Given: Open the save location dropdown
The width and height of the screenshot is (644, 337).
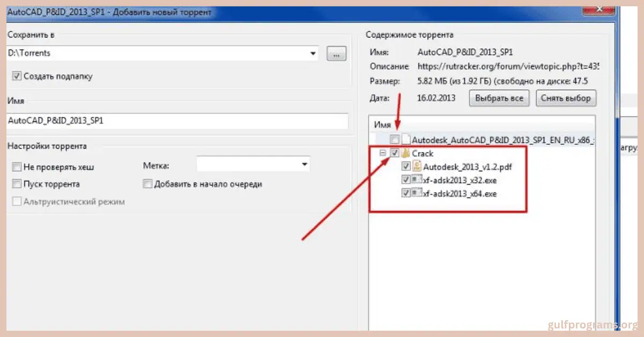Looking at the screenshot, I should (x=313, y=53).
